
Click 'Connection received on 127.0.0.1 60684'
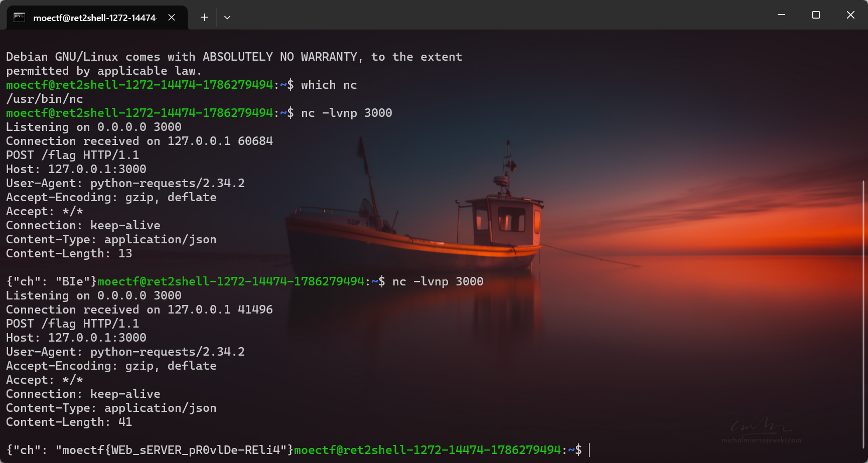[x=139, y=141]
